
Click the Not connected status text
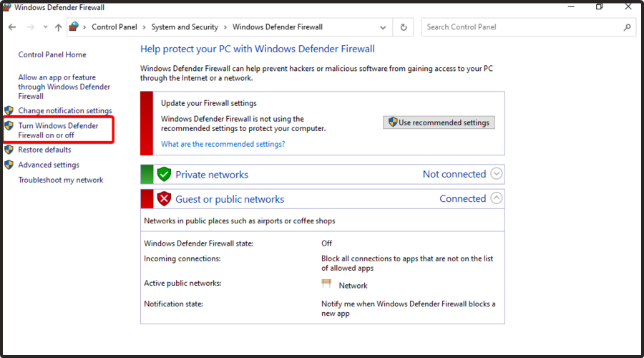[x=454, y=174]
